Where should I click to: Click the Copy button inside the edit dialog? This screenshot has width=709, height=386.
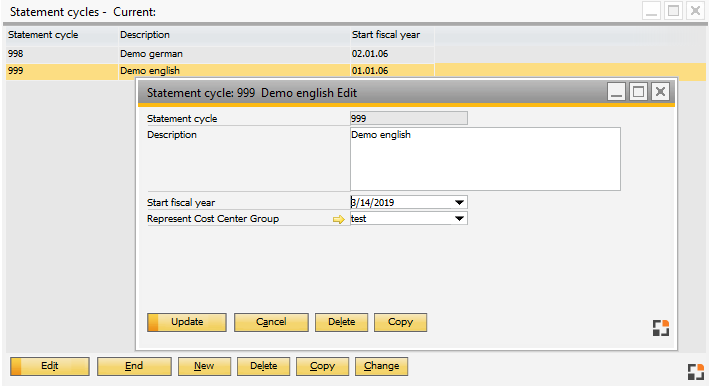[x=400, y=322]
